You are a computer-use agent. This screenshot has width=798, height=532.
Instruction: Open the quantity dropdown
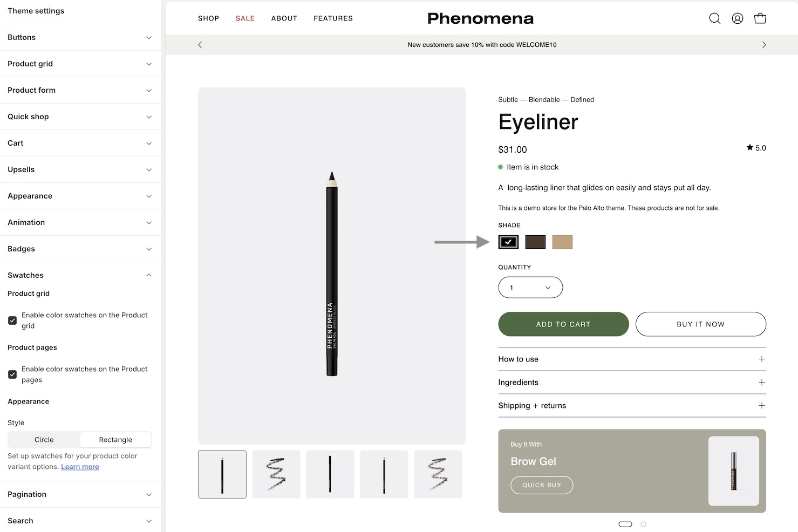point(530,288)
